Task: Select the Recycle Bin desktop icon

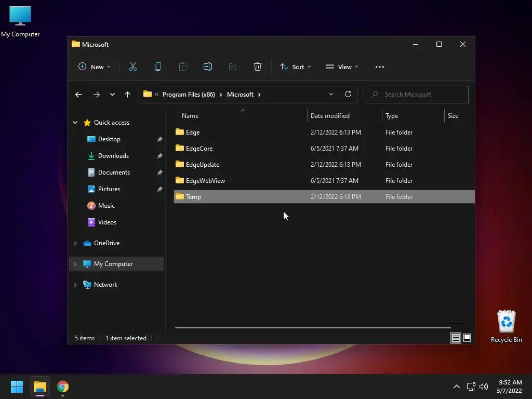Action: coord(506,326)
